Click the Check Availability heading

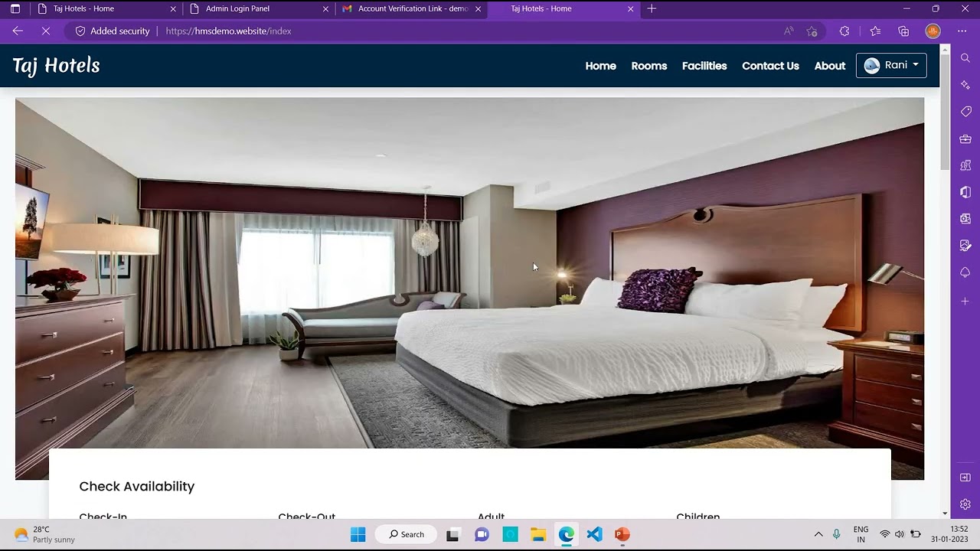[x=137, y=487]
